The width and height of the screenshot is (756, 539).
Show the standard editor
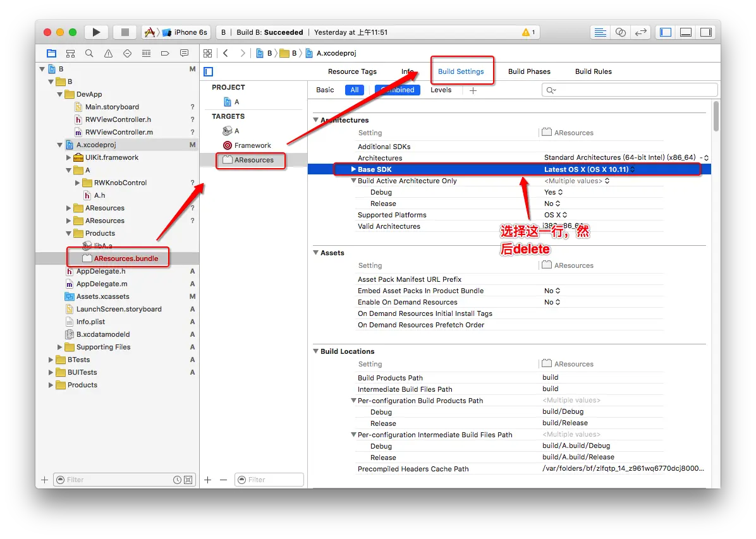pos(600,32)
